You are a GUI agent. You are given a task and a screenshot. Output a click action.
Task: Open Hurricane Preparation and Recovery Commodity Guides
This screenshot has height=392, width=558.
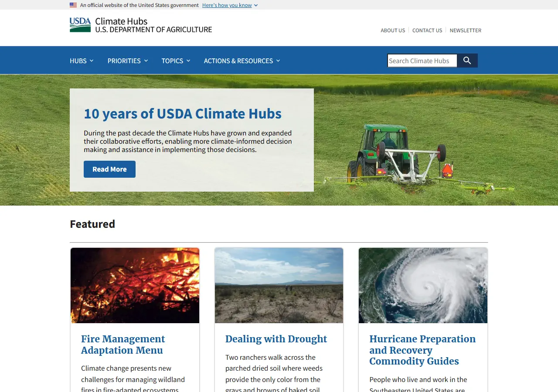[422, 350]
